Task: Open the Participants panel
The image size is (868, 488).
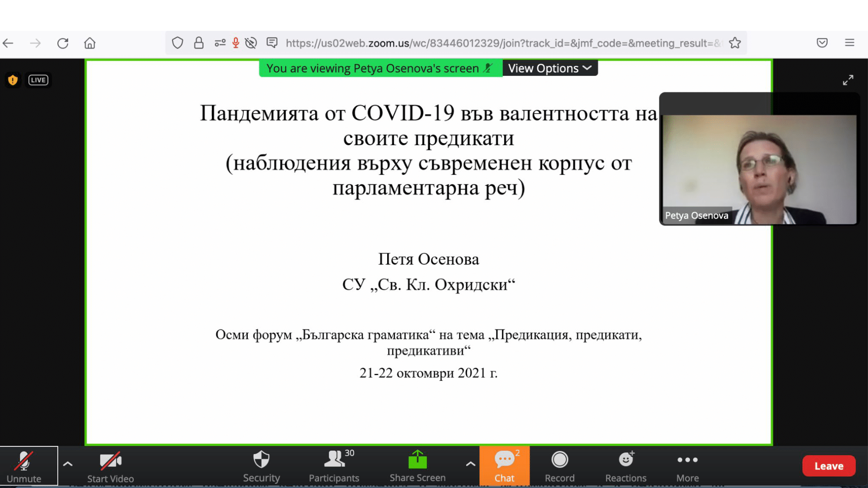Action: pos(334,465)
